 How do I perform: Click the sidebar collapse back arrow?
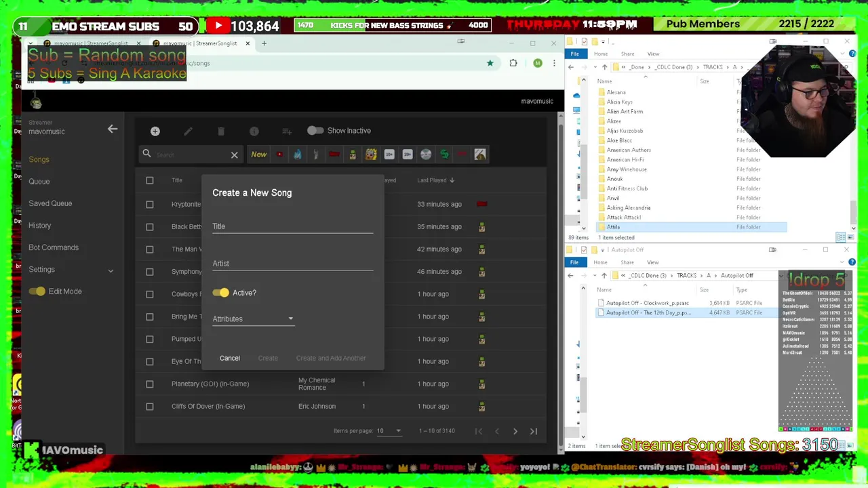tap(113, 129)
